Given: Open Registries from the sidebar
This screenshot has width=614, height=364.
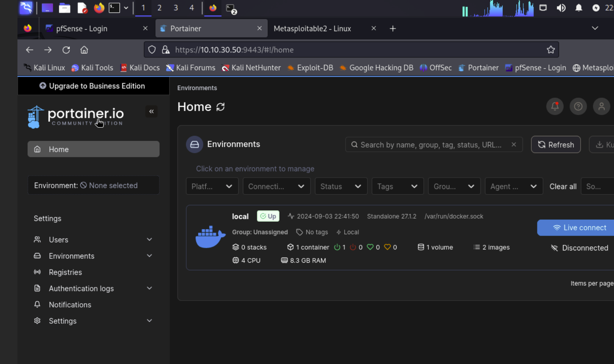Looking at the screenshot, I should pos(65,272).
